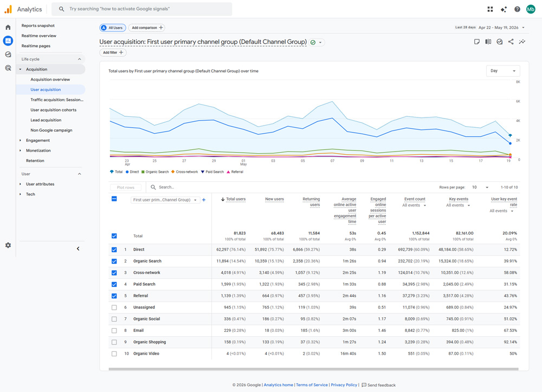Open Key events All events dropdown
542x392 pixels.
[458, 206]
